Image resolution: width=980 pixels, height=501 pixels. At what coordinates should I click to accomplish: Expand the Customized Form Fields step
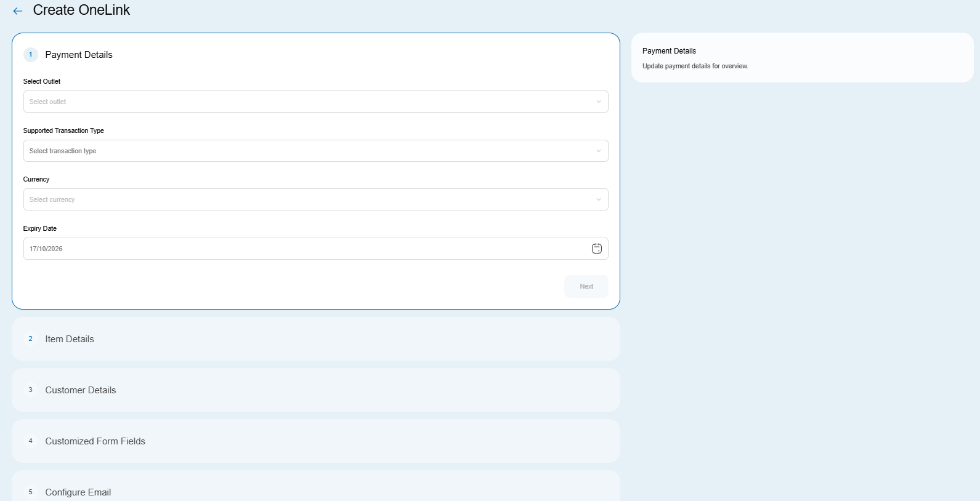point(315,441)
